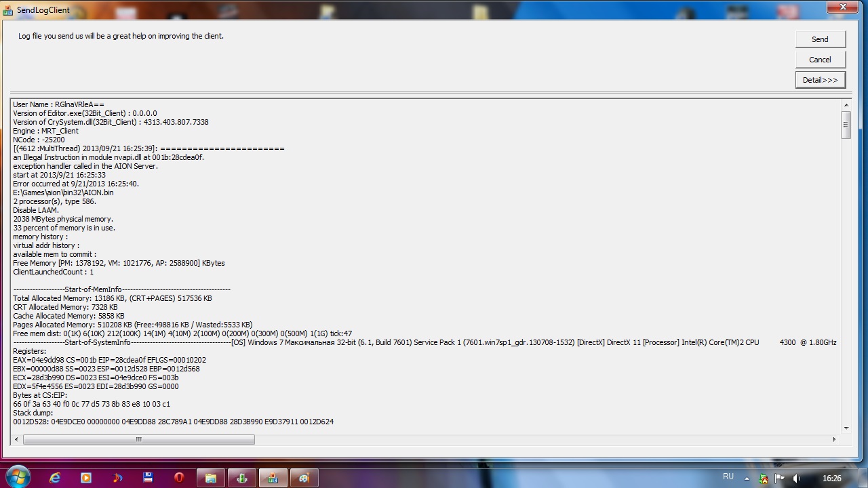The height and width of the screenshot is (488, 868).
Task: Click the horizontal scrollbar thumb of the log
Action: [139, 439]
